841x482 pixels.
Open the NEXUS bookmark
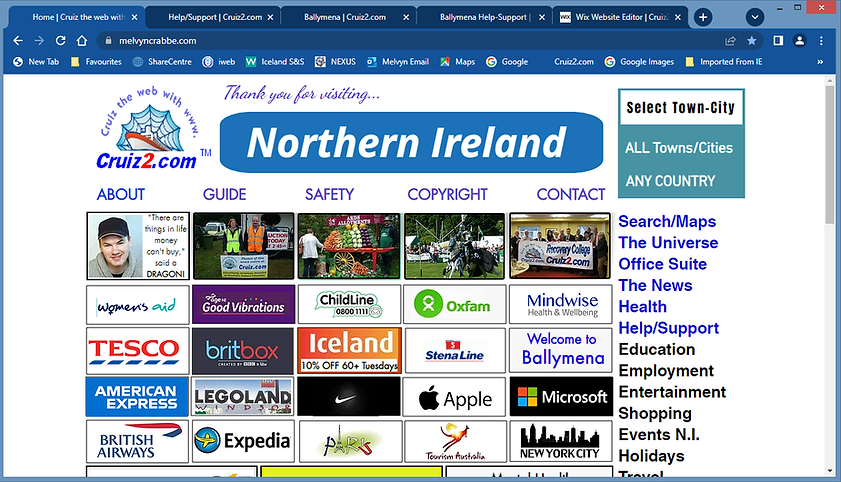coord(335,62)
